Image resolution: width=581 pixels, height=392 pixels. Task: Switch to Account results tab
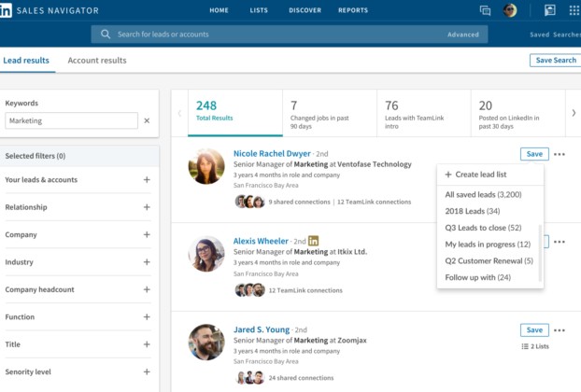click(97, 61)
